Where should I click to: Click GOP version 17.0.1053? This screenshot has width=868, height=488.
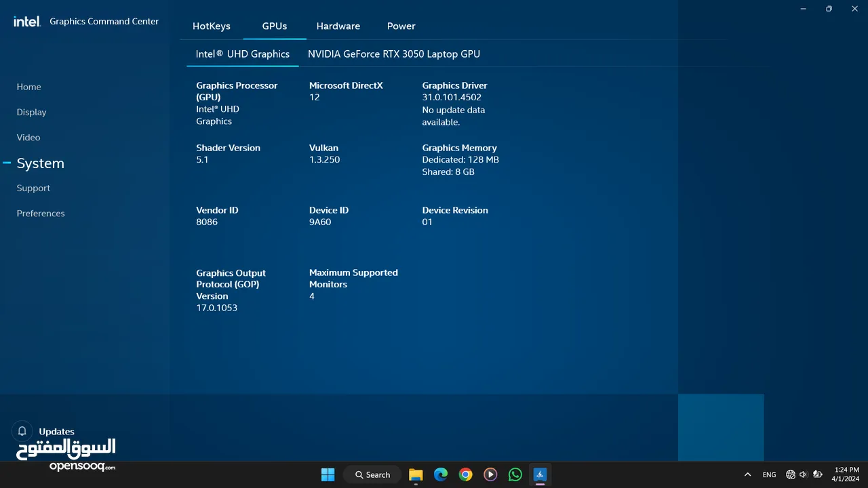click(216, 308)
